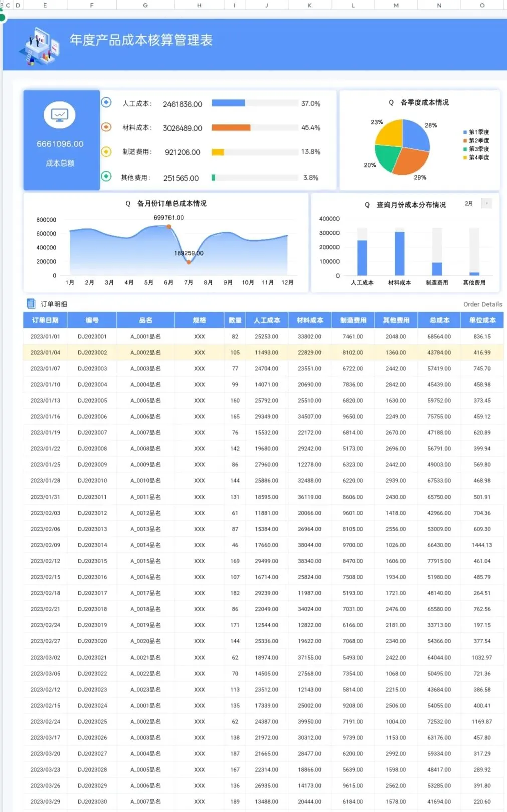Click the yellow circle icon beside 制造费用
The height and width of the screenshot is (812, 507).
106,151
